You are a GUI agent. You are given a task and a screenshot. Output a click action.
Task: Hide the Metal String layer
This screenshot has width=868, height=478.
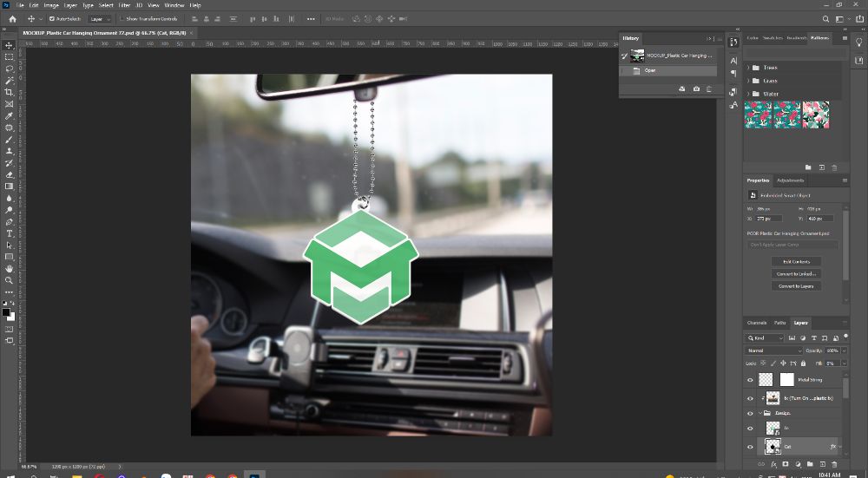(x=750, y=380)
